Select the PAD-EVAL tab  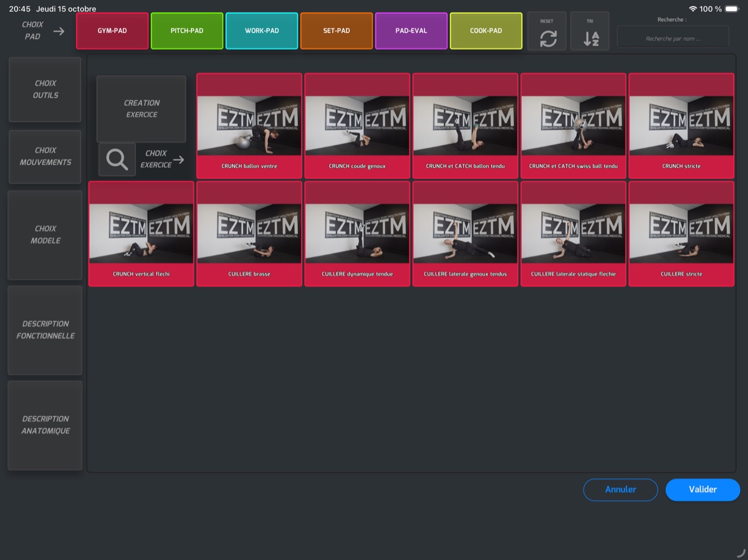411,31
